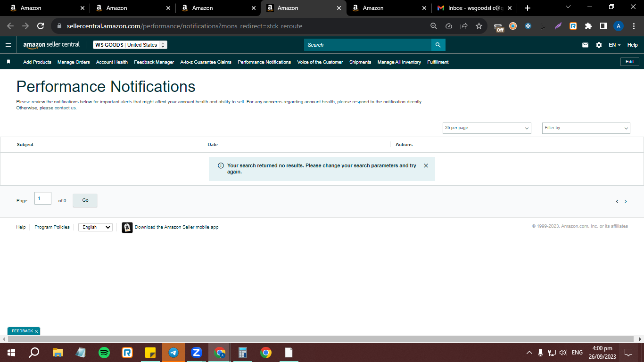This screenshot has width=644, height=362.
Task: Open Voice of the Customer
Action: 320,62
